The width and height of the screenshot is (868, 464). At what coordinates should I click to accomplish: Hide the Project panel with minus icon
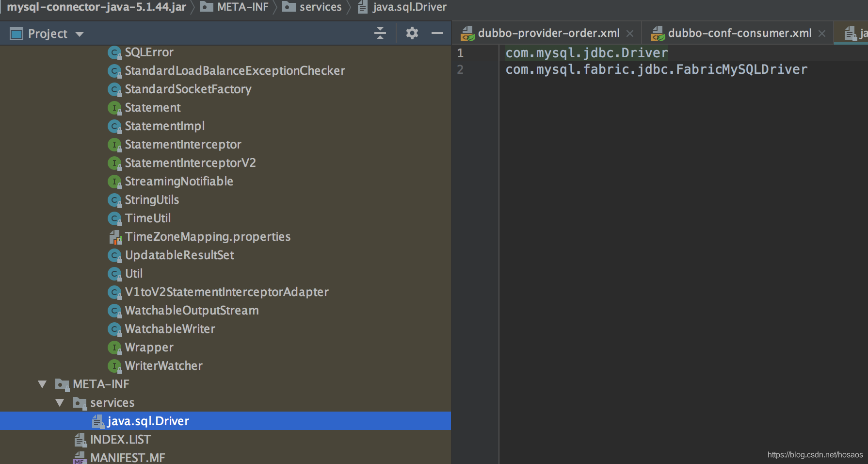[x=437, y=33]
